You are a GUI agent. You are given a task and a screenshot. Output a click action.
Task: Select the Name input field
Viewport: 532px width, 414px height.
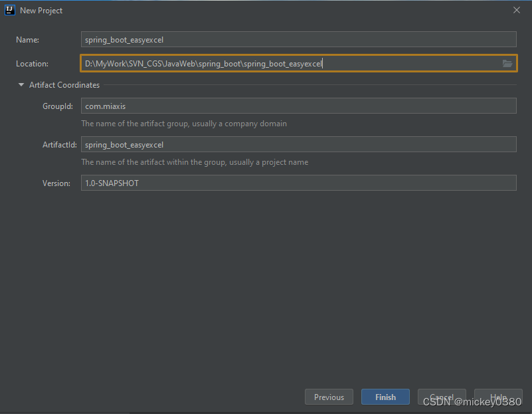(298, 39)
